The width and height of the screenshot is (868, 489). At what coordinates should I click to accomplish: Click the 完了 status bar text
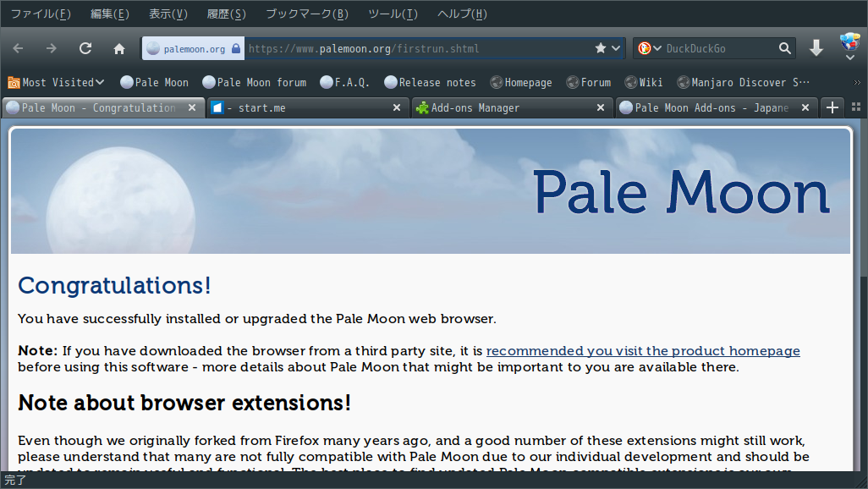point(15,481)
